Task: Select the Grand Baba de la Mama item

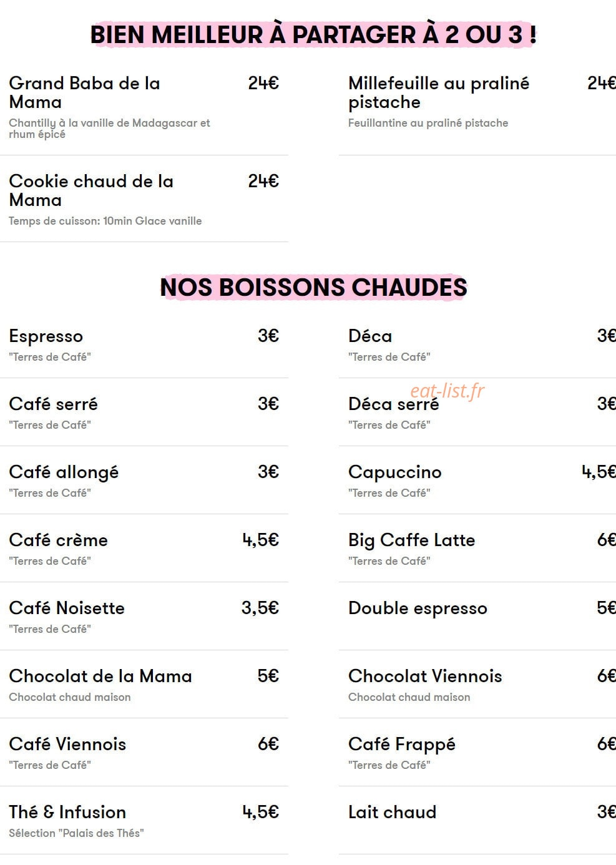Action: [x=144, y=108]
